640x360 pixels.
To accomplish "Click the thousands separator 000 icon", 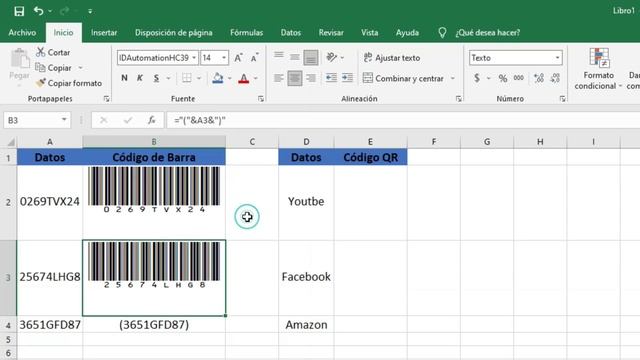I will (519, 78).
